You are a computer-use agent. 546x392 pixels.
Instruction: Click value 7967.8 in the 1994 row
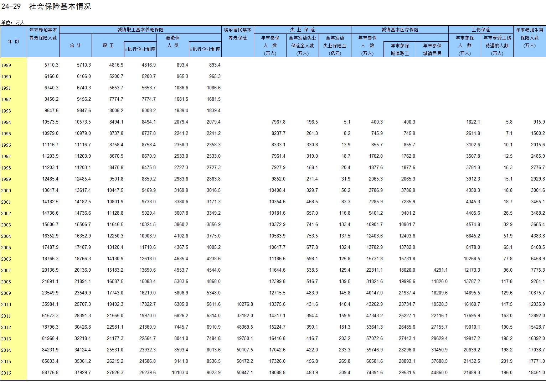point(278,122)
